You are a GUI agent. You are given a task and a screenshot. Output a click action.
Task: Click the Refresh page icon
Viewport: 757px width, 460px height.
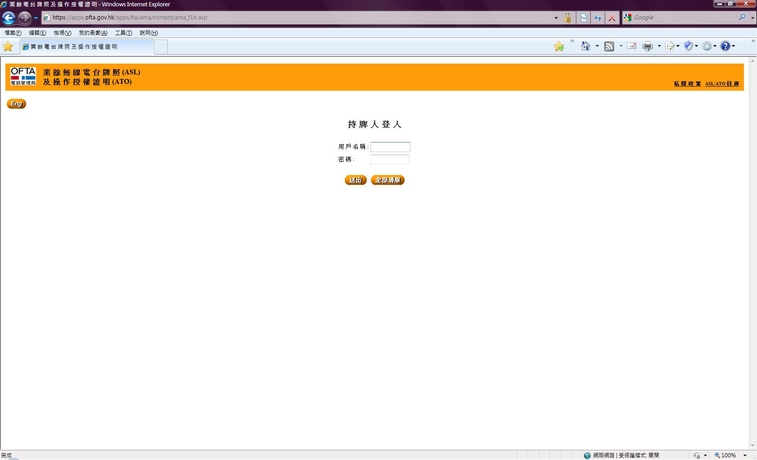598,18
